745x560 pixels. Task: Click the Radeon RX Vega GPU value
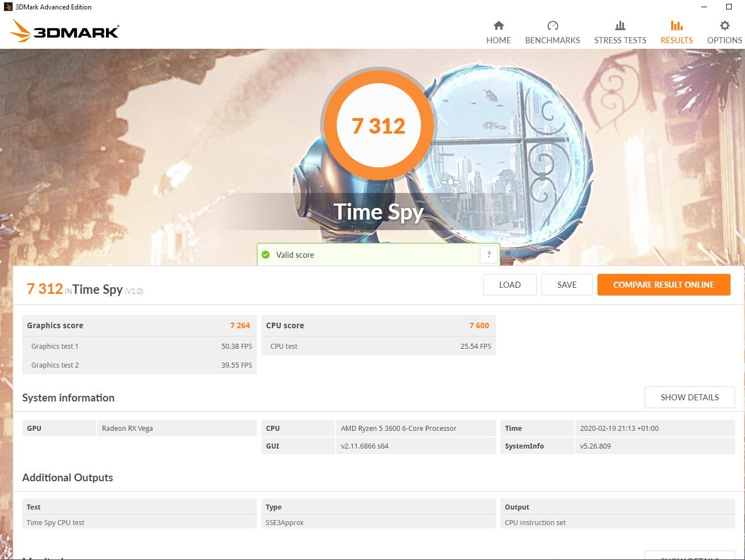[x=176, y=428]
